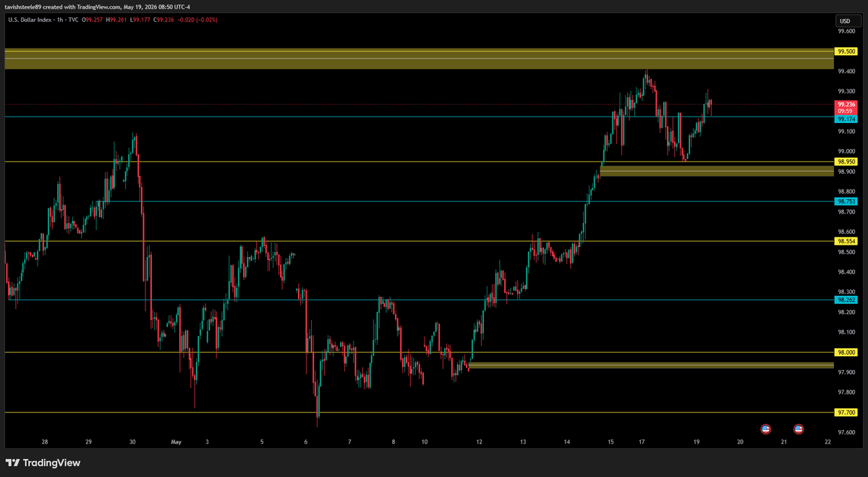Image resolution: width=868 pixels, height=477 pixels.
Task: Click date 5 on the time axis
Action: (262, 441)
